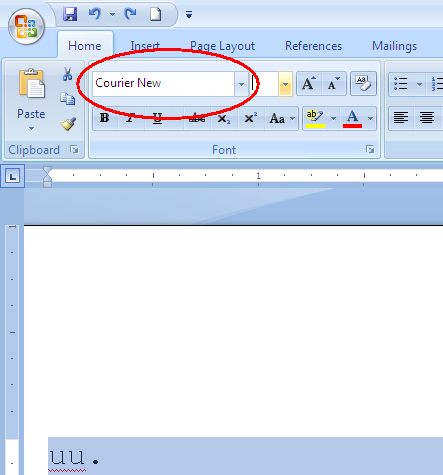
Task: Switch to the Home tab
Action: pyautogui.click(x=85, y=46)
